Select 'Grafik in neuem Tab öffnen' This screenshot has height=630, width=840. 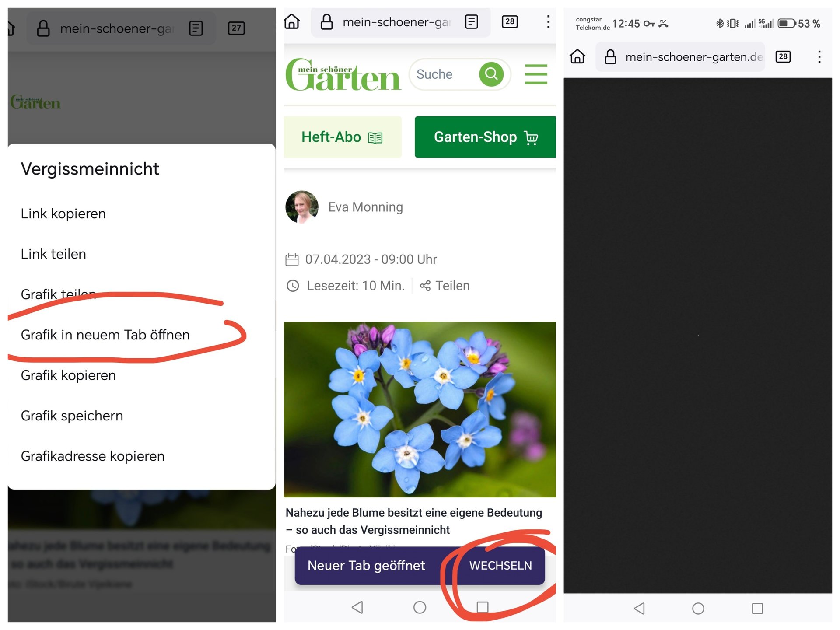point(105,335)
